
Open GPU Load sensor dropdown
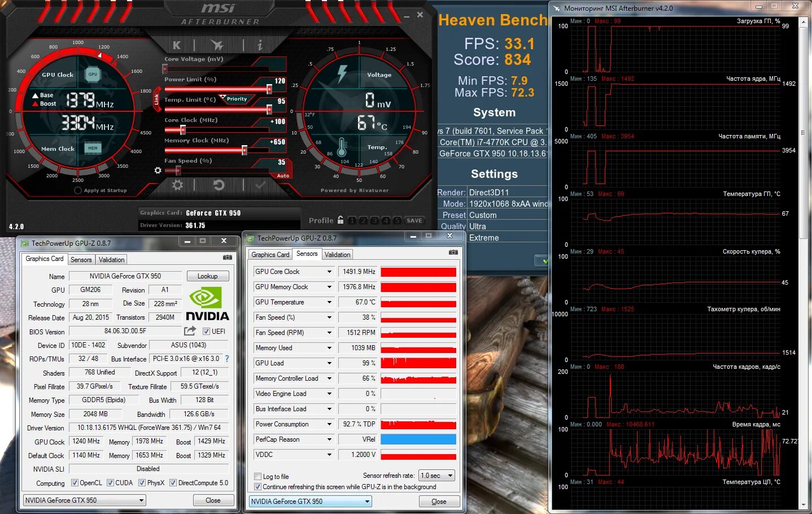330,363
